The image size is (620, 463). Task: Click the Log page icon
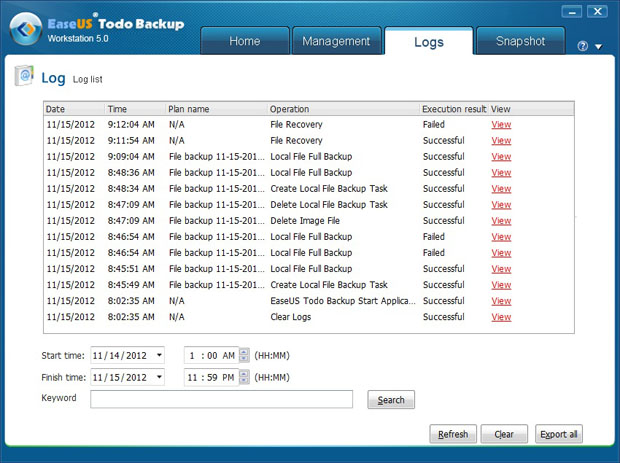[x=25, y=77]
